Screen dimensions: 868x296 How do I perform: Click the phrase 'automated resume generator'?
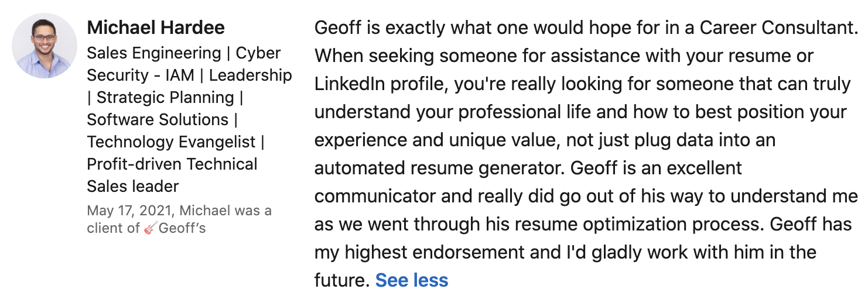click(x=438, y=168)
